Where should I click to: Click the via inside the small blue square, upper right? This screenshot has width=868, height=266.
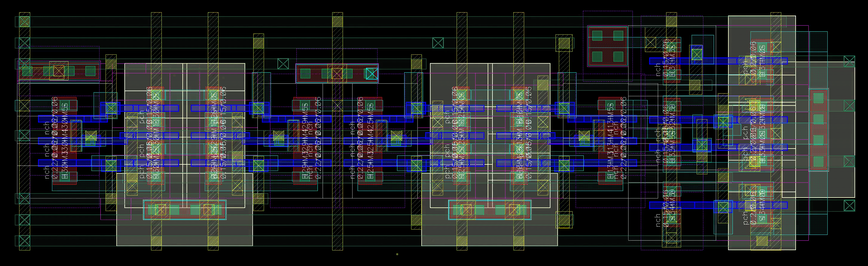pyautogui.click(x=696, y=54)
